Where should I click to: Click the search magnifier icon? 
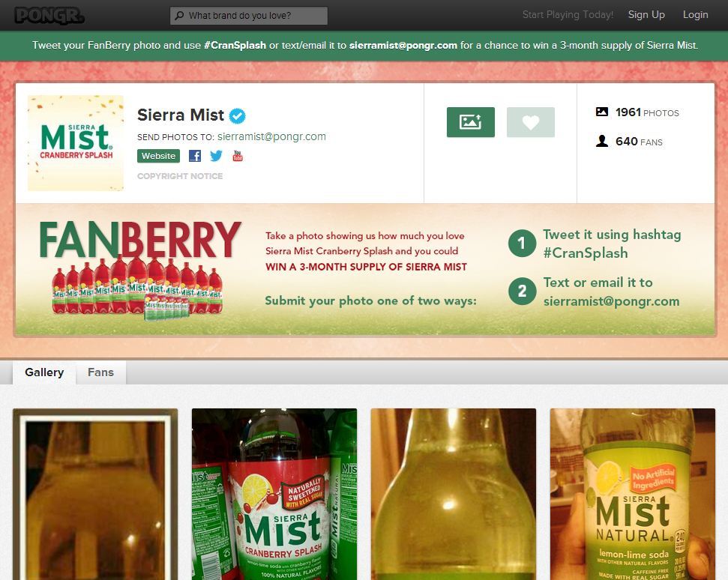[x=180, y=15]
